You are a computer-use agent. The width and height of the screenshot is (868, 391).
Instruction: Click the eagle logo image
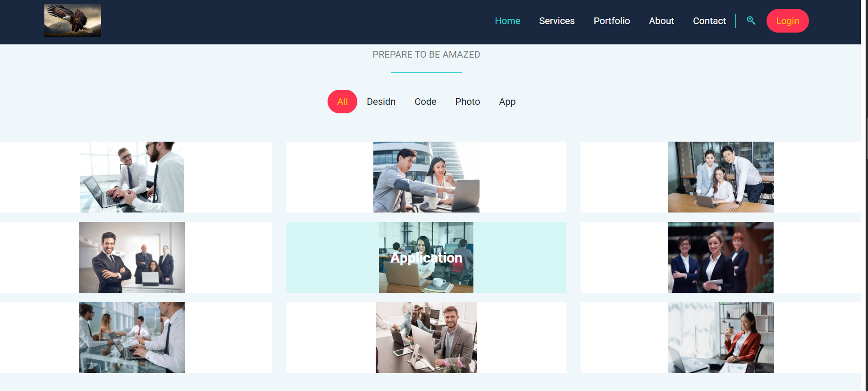(73, 21)
